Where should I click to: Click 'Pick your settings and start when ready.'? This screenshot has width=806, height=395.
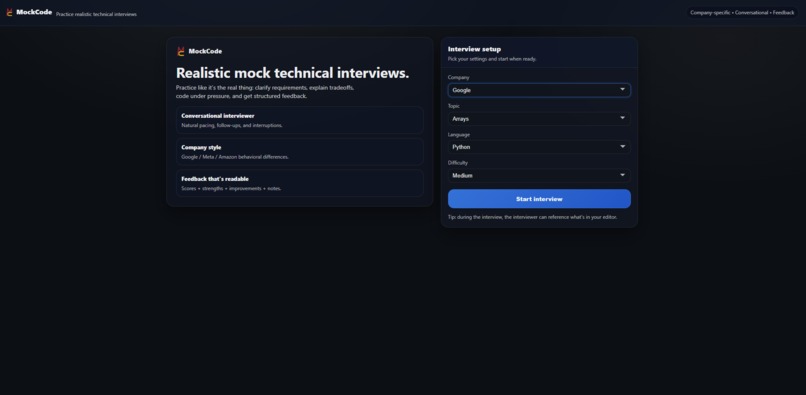[x=492, y=59]
